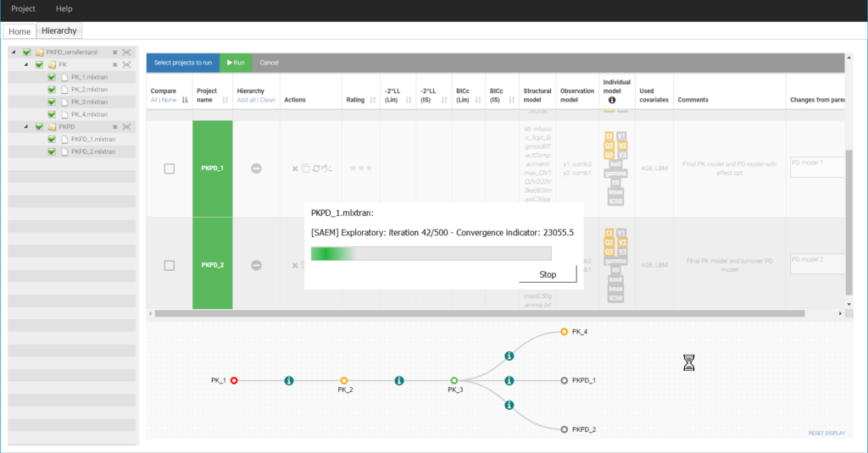868x453 pixels.
Task: Uncheck the green checkbox for PK_3.mlxtran
Action: pos(52,102)
